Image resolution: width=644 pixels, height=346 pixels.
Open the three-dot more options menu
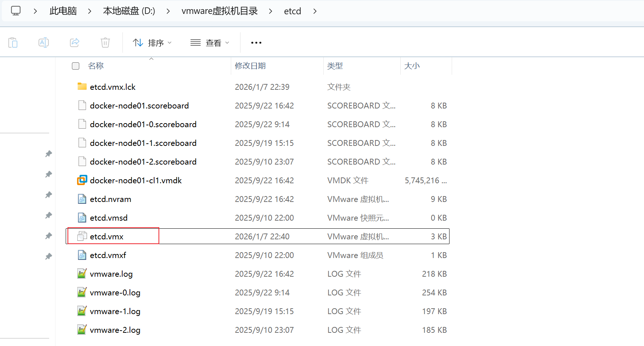point(256,43)
